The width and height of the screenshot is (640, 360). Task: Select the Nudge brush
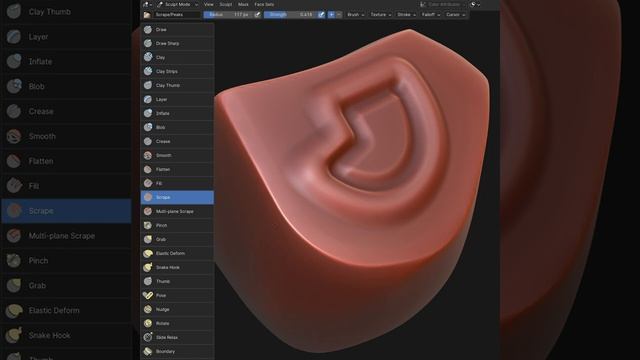click(x=177, y=309)
